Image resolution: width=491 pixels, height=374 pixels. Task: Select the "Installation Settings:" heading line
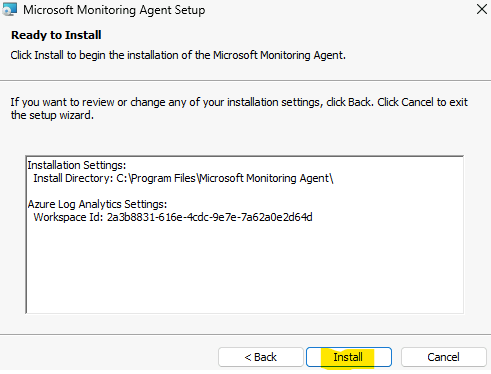pyautogui.click(x=77, y=165)
